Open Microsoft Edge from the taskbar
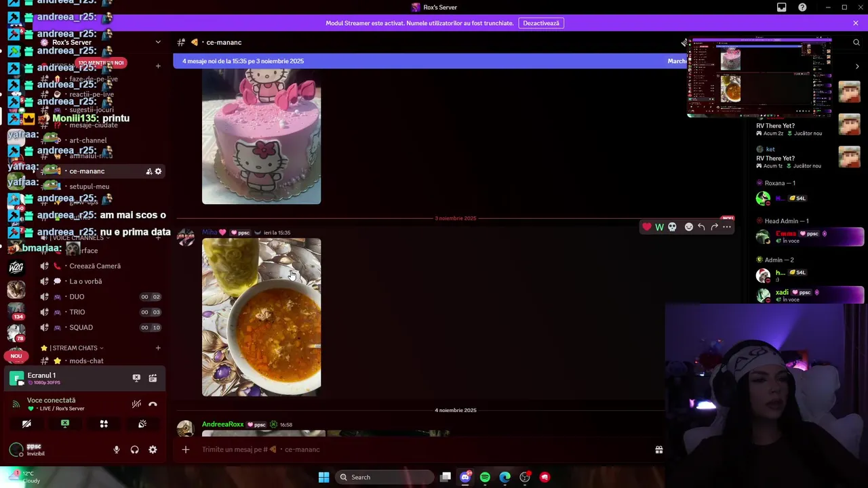The height and width of the screenshot is (488, 868). pos(505,477)
